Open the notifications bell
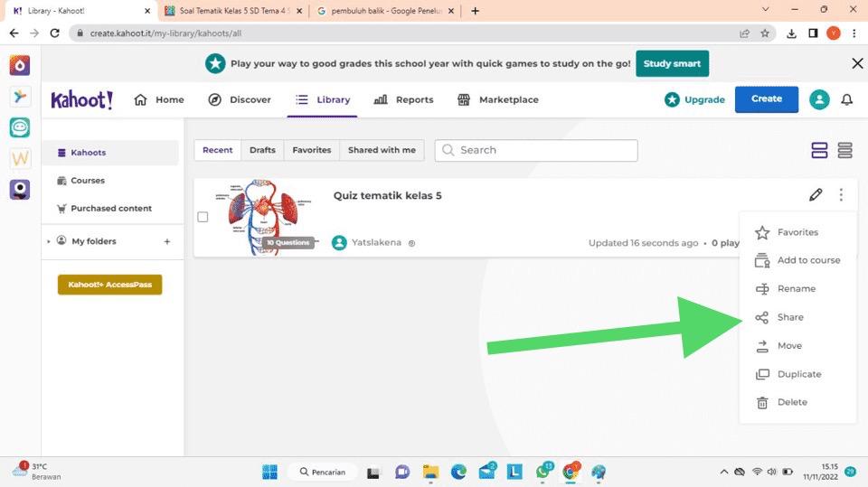868x487 pixels. coord(846,99)
